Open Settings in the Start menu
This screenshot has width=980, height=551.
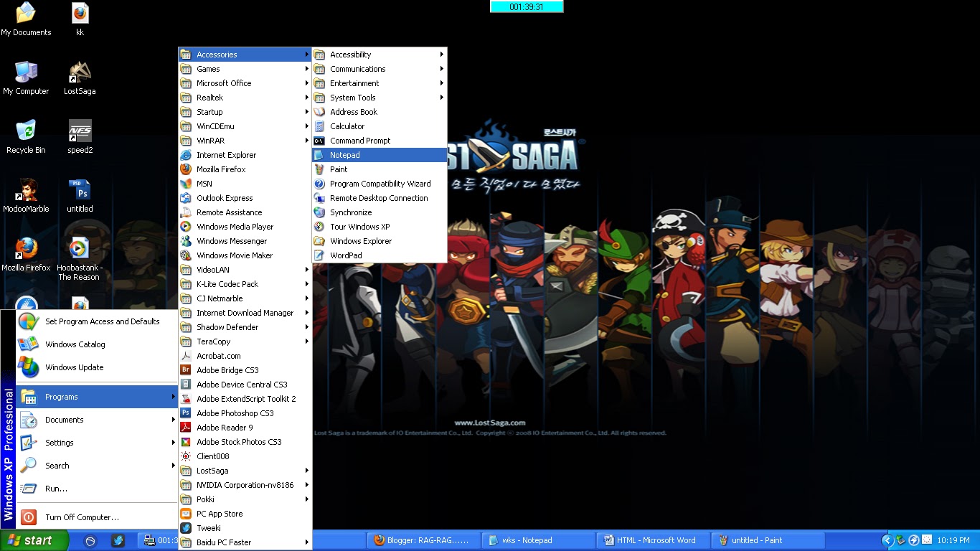tap(97, 443)
